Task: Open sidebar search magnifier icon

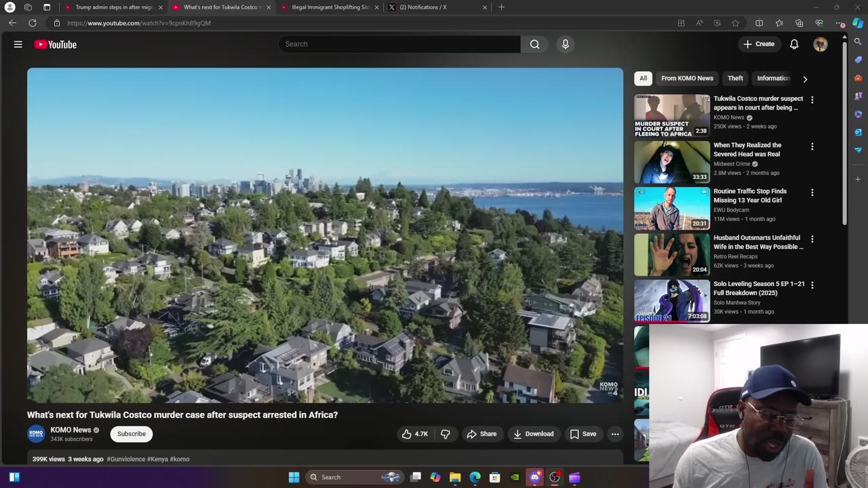Action: [858, 42]
